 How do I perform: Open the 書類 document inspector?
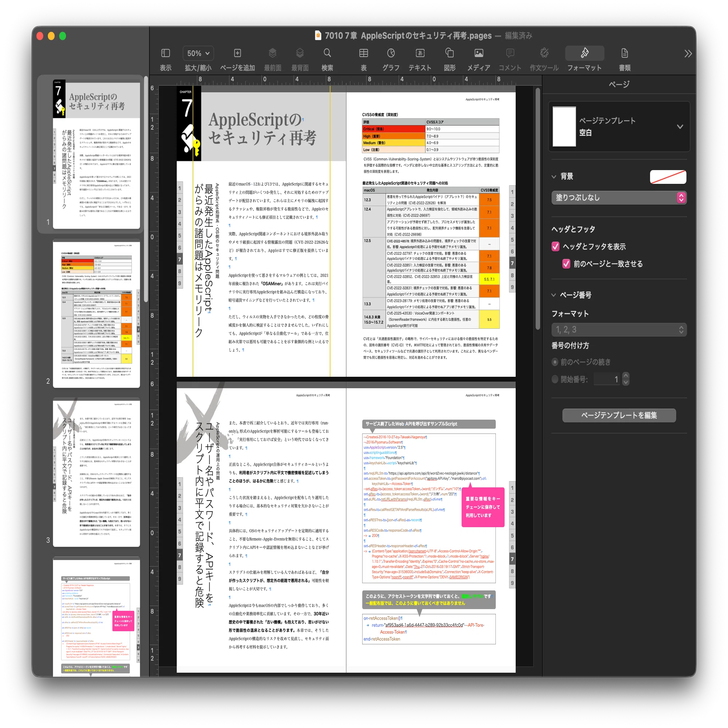pyautogui.click(x=624, y=53)
